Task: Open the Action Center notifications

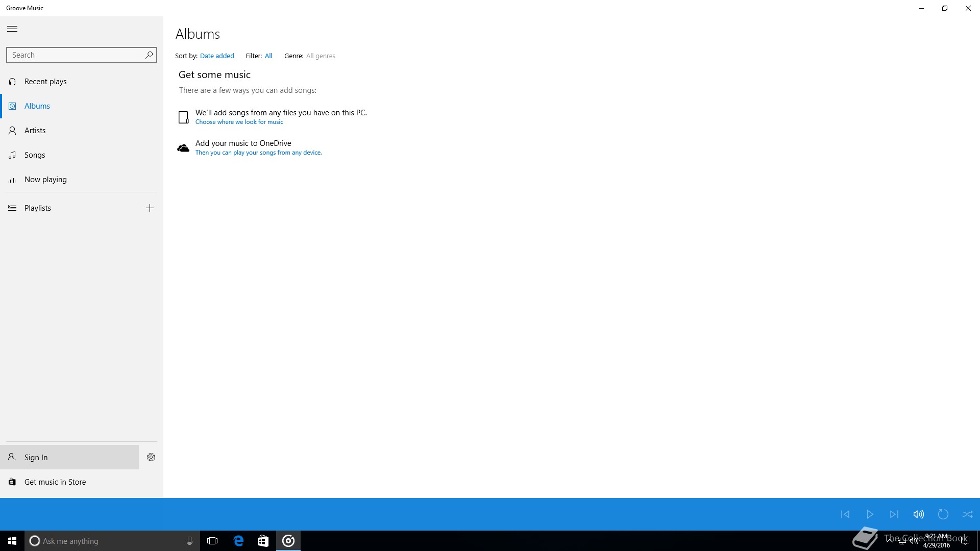Action: [965, 541]
